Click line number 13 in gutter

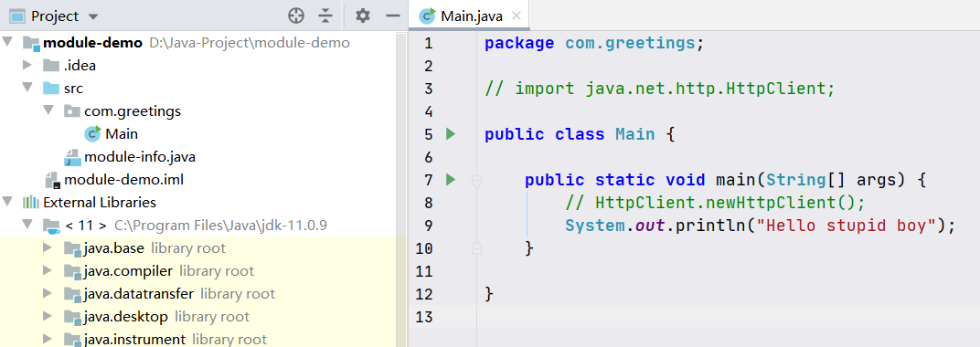(x=424, y=317)
